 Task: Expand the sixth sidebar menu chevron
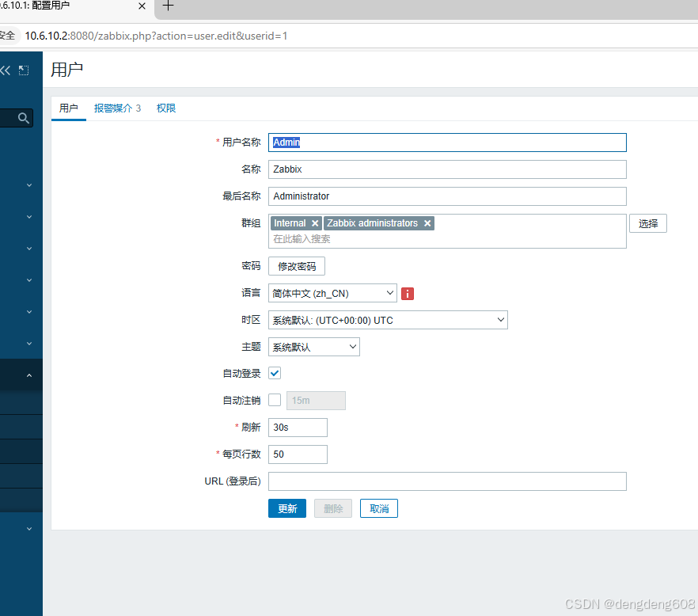29,343
